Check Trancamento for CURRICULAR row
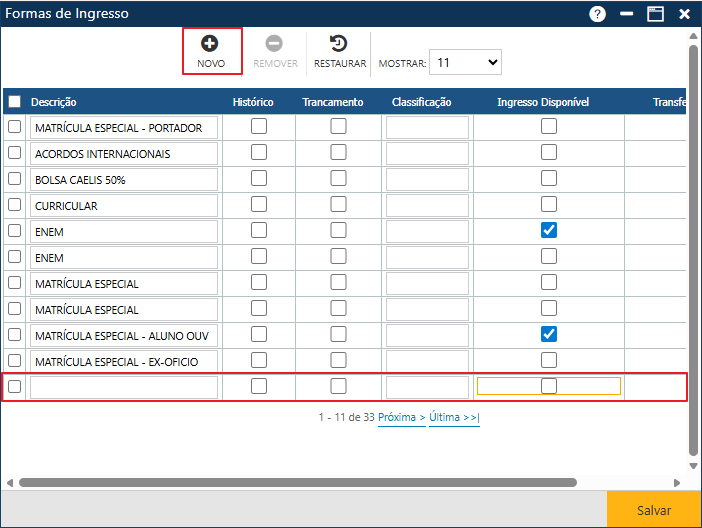The width and height of the screenshot is (702, 528). pos(338,204)
